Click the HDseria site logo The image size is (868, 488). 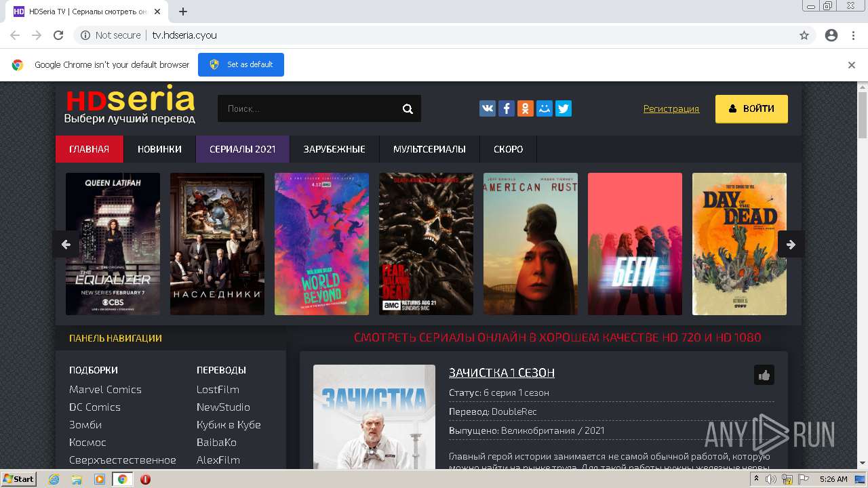(130, 106)
